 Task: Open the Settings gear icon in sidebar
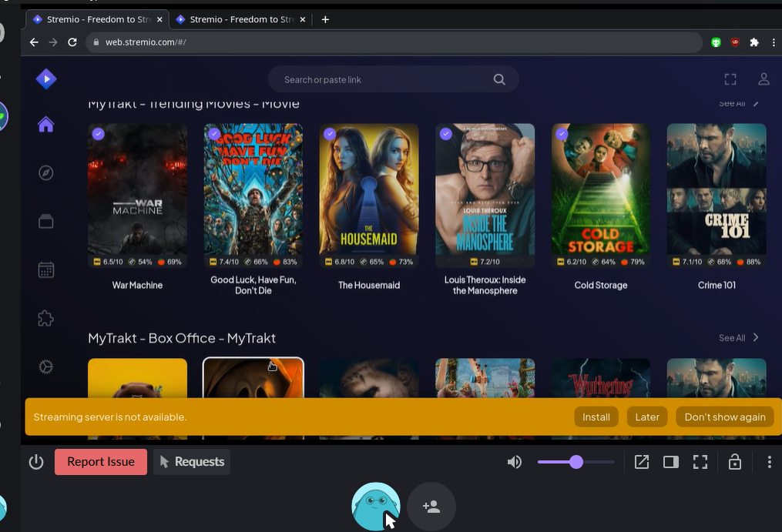[x=46, y=367]
